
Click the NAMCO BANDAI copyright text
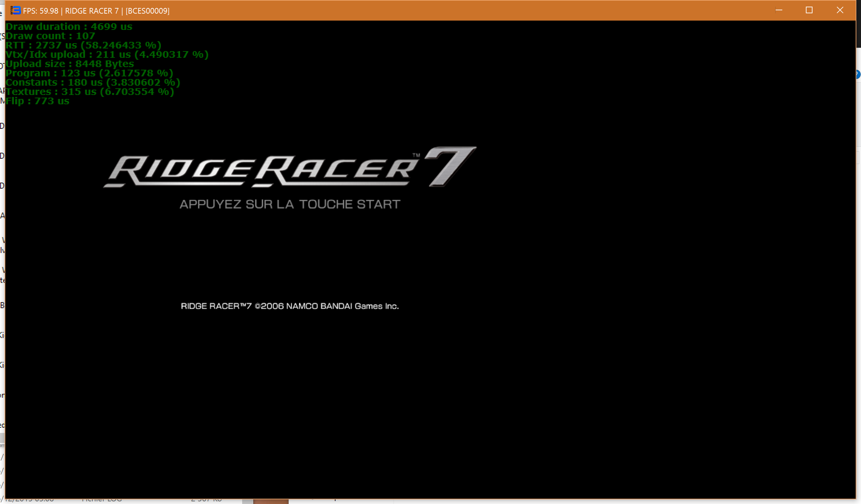click(x=290, y=306)
